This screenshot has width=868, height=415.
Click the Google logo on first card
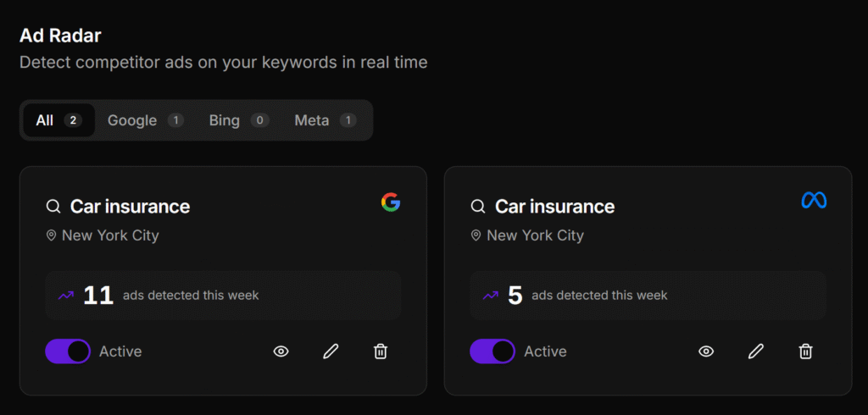(391, 202)
